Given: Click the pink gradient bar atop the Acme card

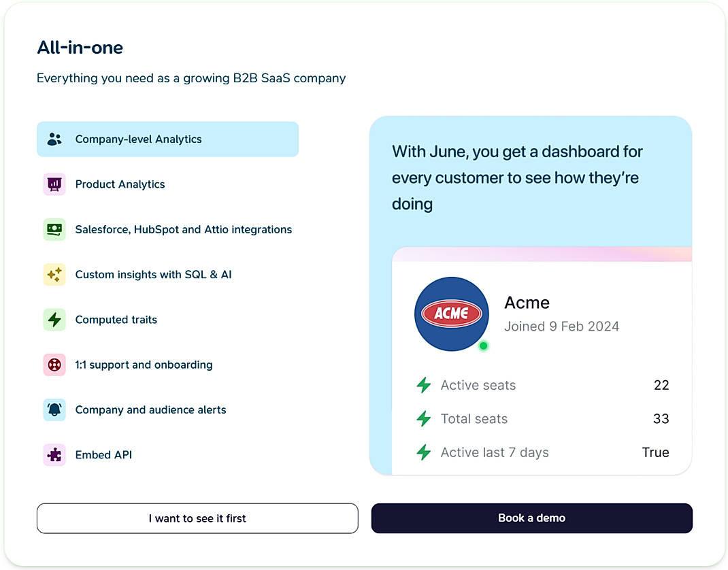Looking at the screenshot, I should 541,253.
